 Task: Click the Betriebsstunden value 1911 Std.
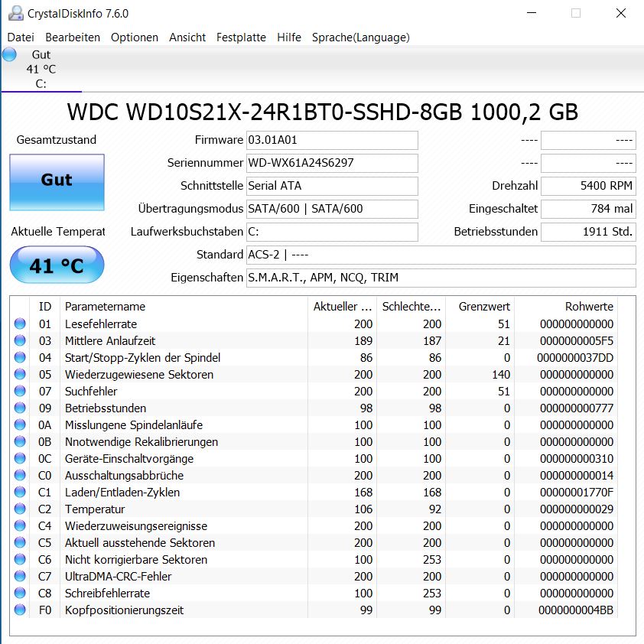coord(588,232)
